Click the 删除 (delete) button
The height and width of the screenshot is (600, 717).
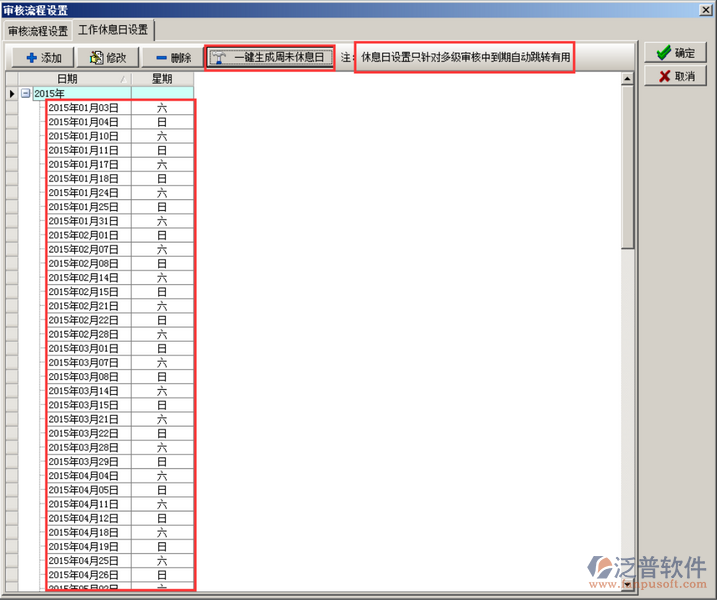click(x=173, y=58)
